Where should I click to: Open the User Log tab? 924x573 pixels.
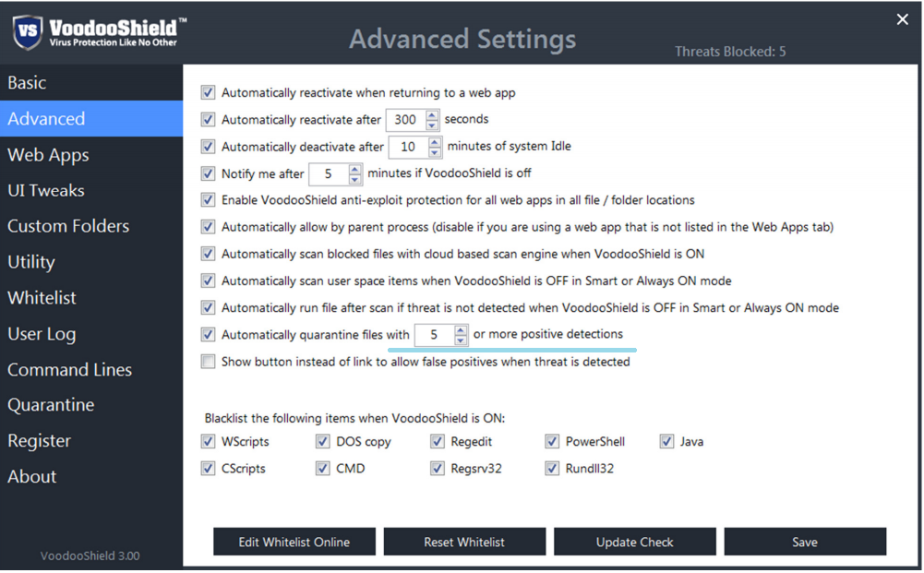pos(42,334)
